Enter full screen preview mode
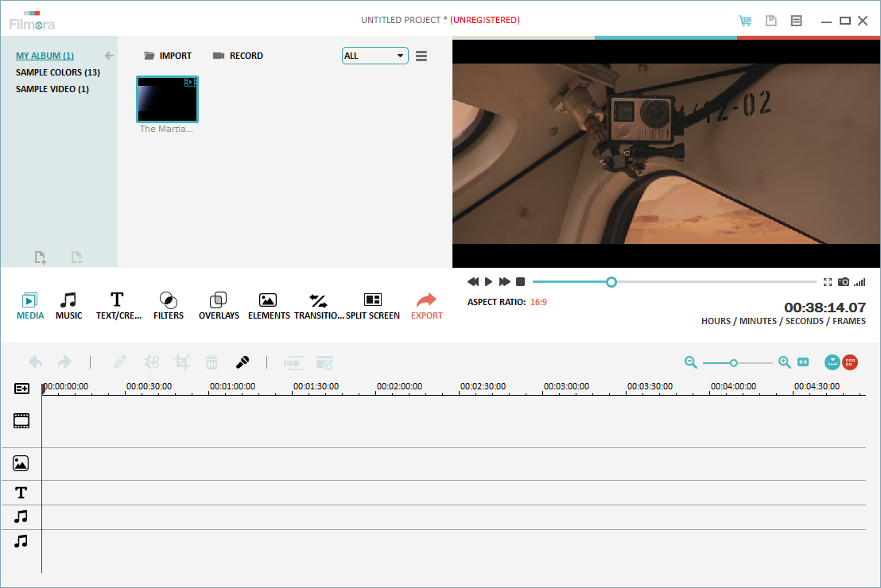The width and height of the screenshot is (881, 588). [x=828, y=282]
